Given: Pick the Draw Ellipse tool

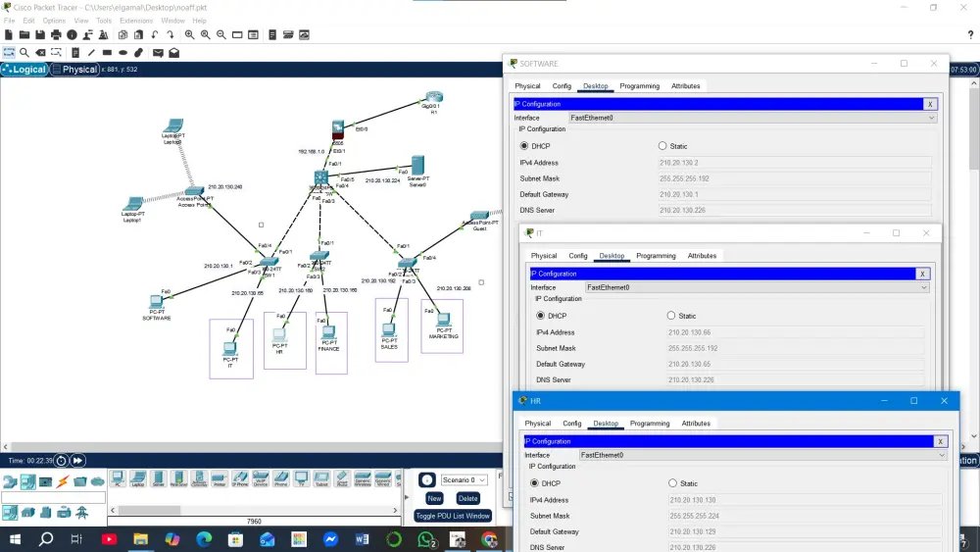Looking at the screenshot, I should pyautogui.click(x=123, y=53).
